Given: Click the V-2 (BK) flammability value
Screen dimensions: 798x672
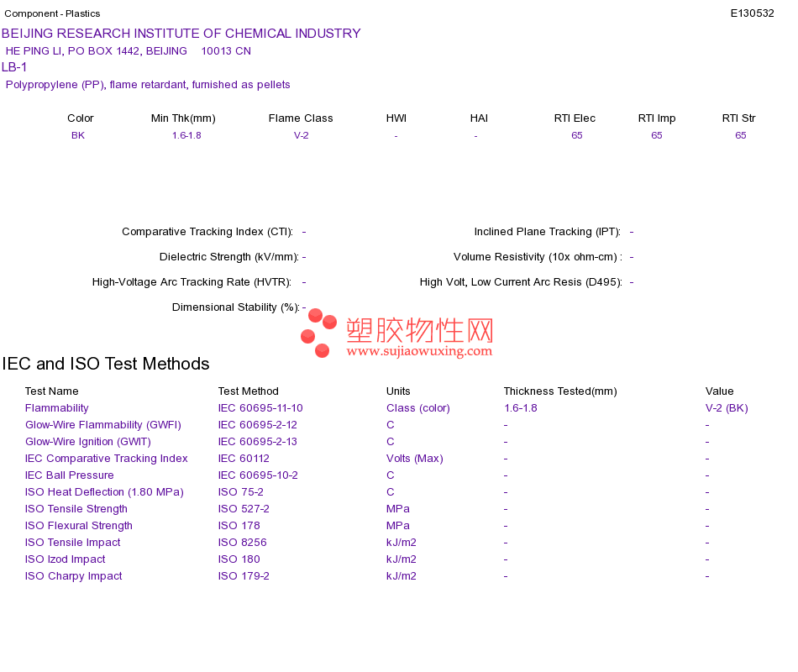Looking at the screenshot, I should point(727,408).
